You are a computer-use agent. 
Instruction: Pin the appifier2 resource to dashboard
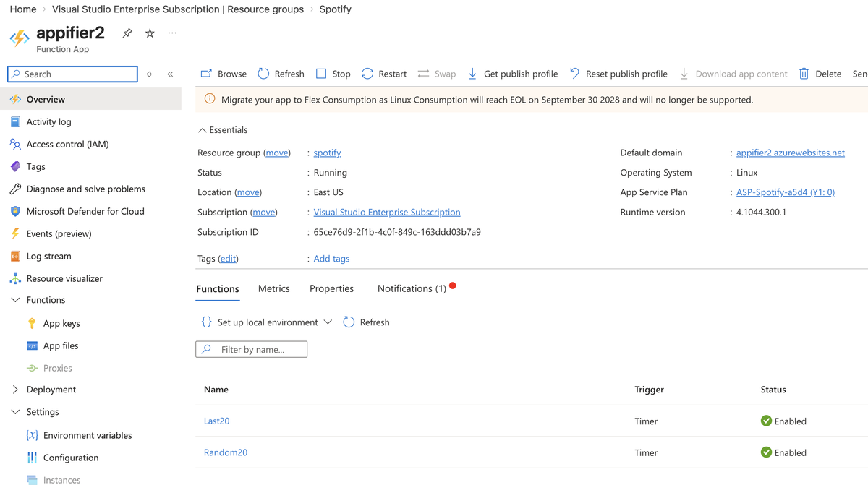(x=127, y=33)
